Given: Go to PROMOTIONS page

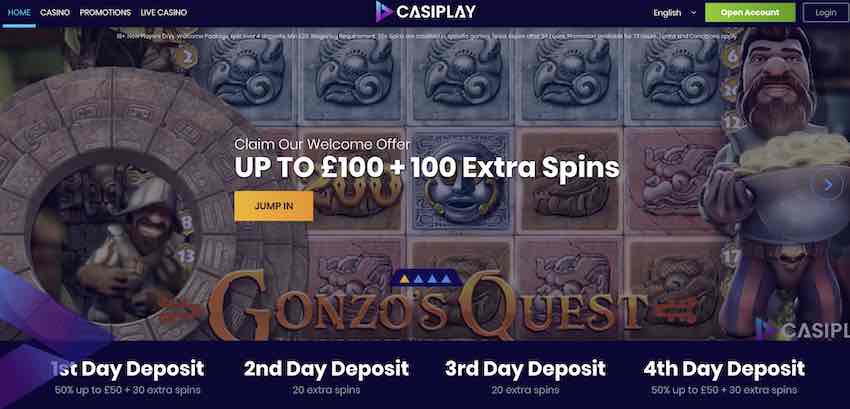Looking at the screenshot, I should pyautogui.click(x=105, y=12).
